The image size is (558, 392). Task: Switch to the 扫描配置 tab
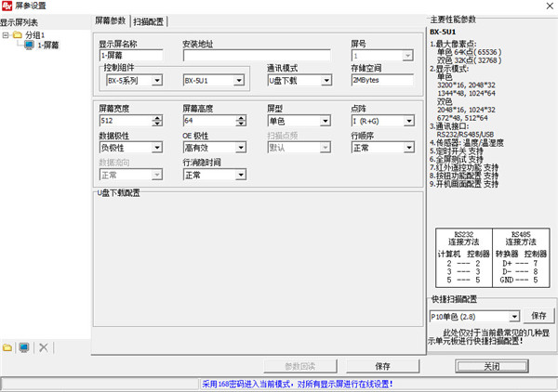(149, 21)
